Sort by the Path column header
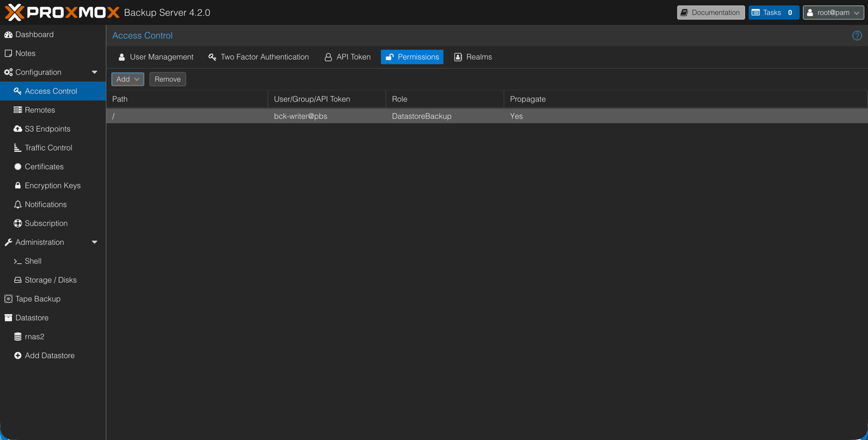This screenshot has width=868, height=440. (187, 99)
